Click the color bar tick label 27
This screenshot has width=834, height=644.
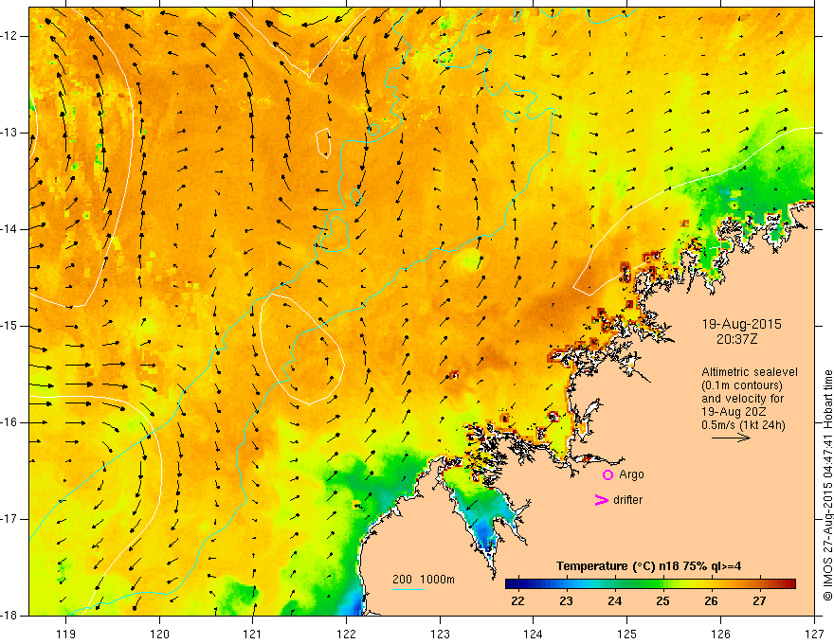759,601
